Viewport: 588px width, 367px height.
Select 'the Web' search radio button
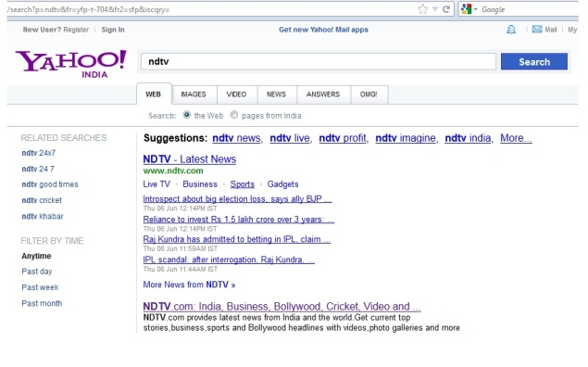click(x=186, y=115)
